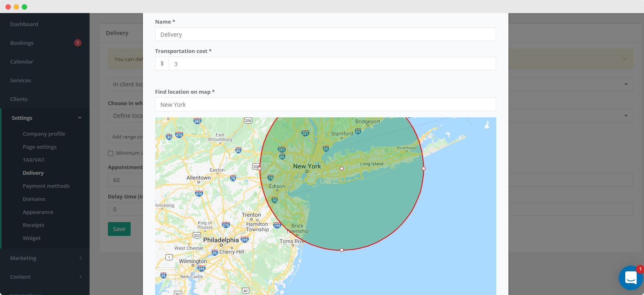This screenshot has height=295, width=644.
Task: Click the Trenton label on map
Action: click(251, 215)
